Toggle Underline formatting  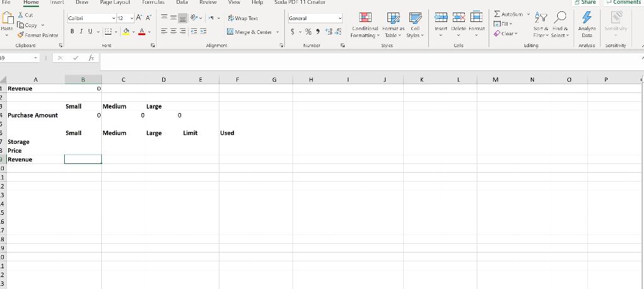pos(89,31)
